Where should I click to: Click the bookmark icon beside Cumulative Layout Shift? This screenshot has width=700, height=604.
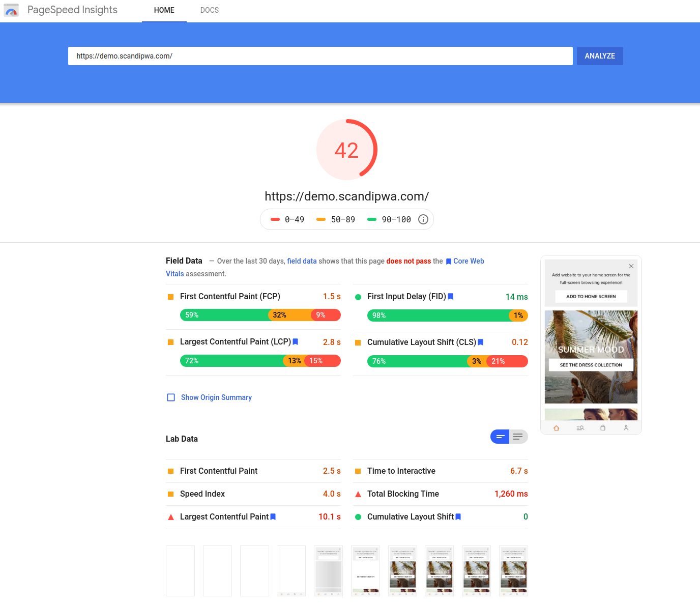[480, 342]
